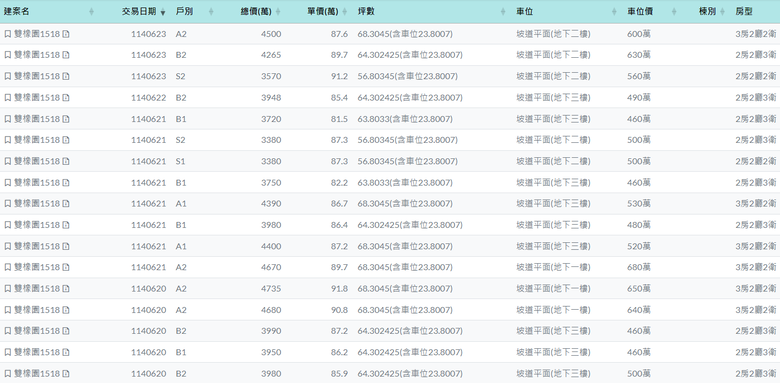Screen dimensions: 780x383
Task: Bookmark the row with total price 3990
Action: click(x=7, y=331)
